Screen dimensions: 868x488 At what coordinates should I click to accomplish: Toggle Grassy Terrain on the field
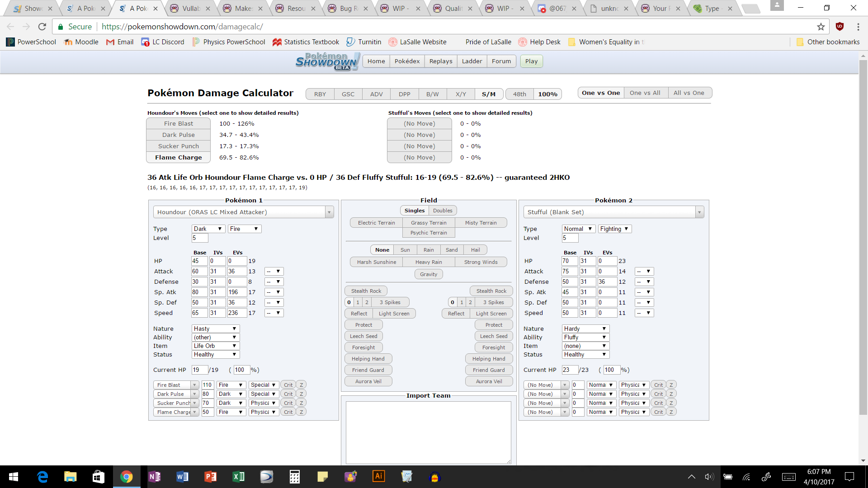(x=429, y=223)
